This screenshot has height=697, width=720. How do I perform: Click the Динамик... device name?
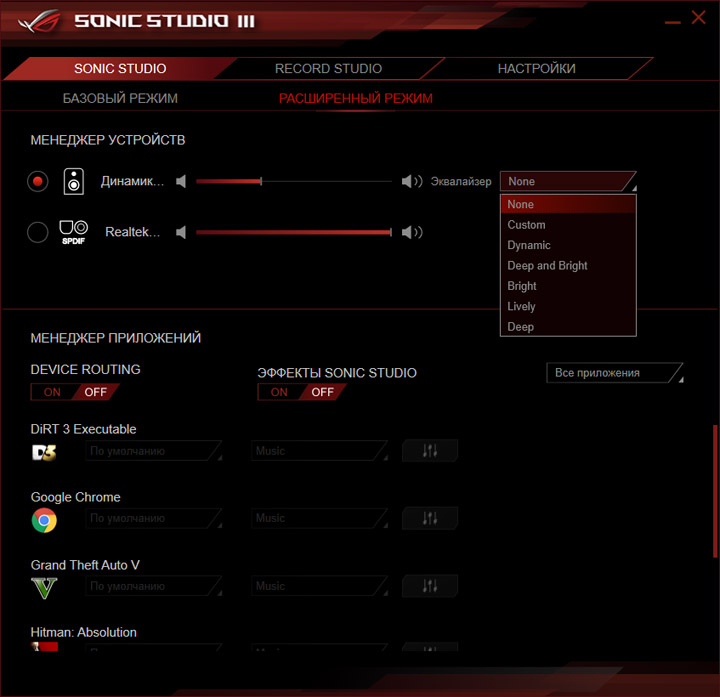point(132,181)
